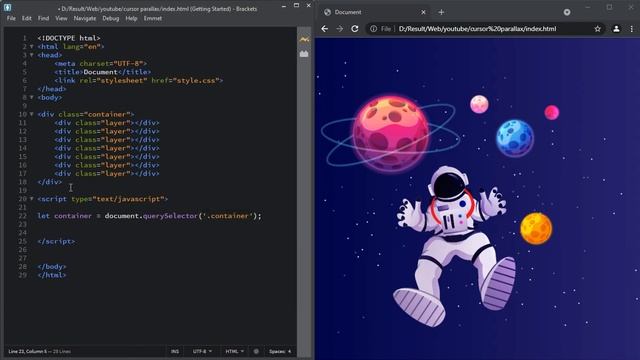
Task: Open the Debug menu in Brackets
Action: (111, 18)
